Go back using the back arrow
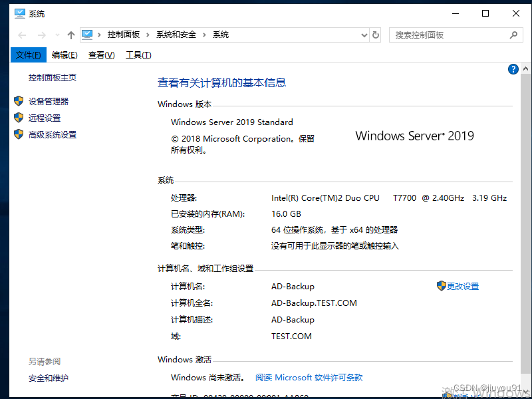Screen dimensions: 532x399 pos(22,35)
